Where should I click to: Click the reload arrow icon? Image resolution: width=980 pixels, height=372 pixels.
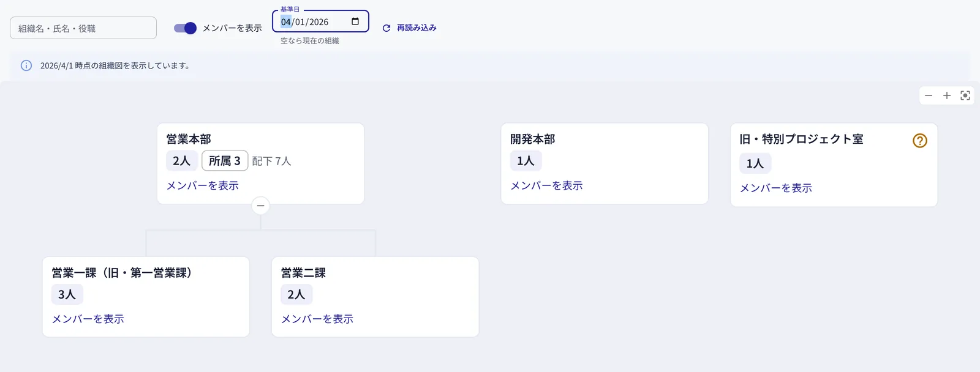click(386, 28)
